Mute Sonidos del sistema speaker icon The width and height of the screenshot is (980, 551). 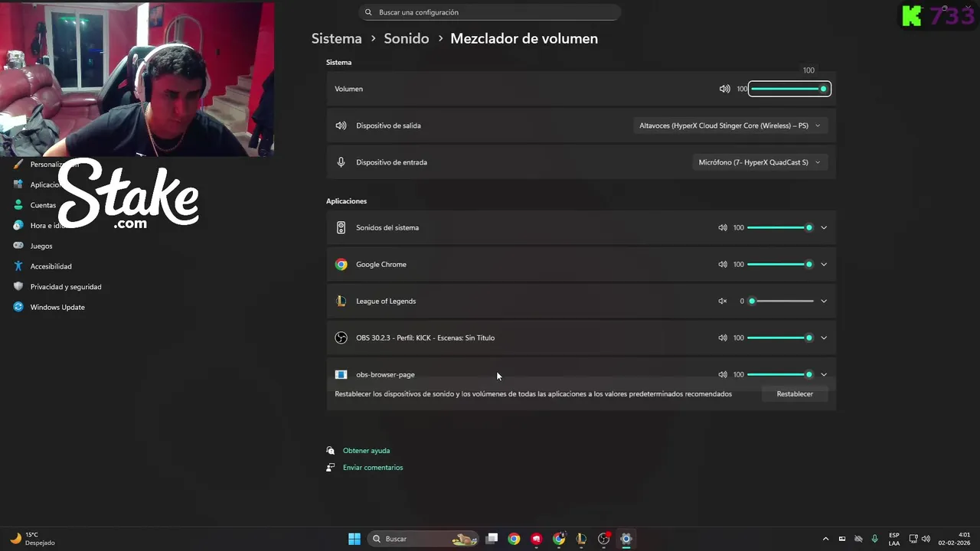[722, 227]
